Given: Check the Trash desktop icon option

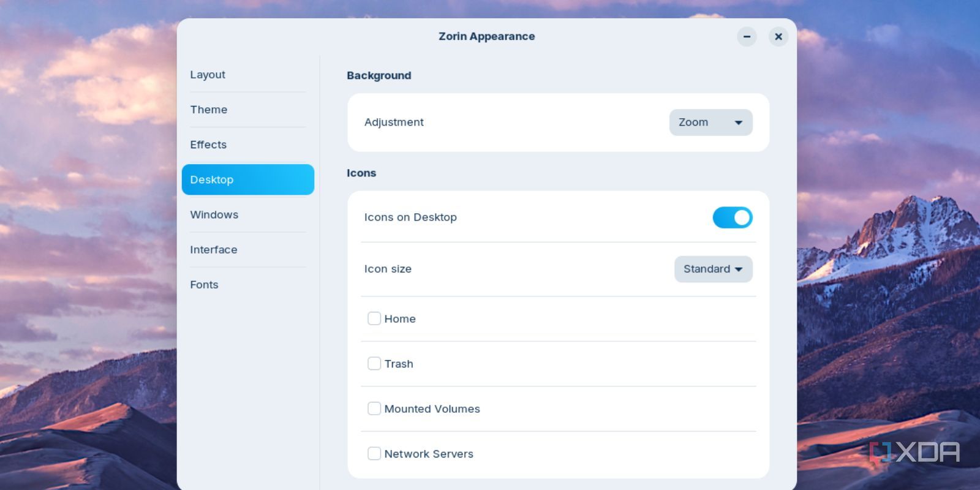Looking at the screenshot, I should click(x=374, y=364).
